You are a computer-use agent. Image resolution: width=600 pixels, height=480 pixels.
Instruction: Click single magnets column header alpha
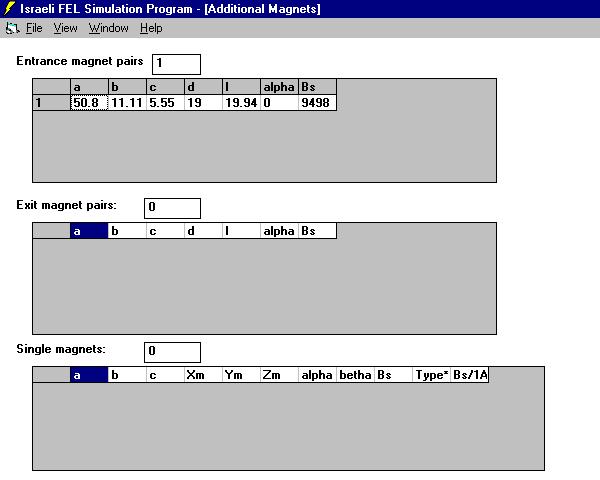click(x=317, y=375)
